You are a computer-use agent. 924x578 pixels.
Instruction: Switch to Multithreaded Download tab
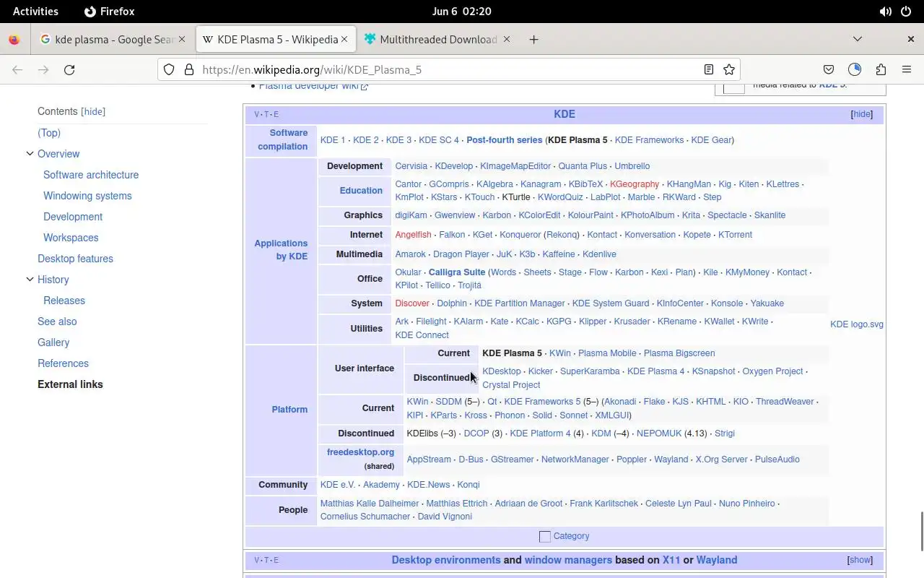tap(438, 40)
